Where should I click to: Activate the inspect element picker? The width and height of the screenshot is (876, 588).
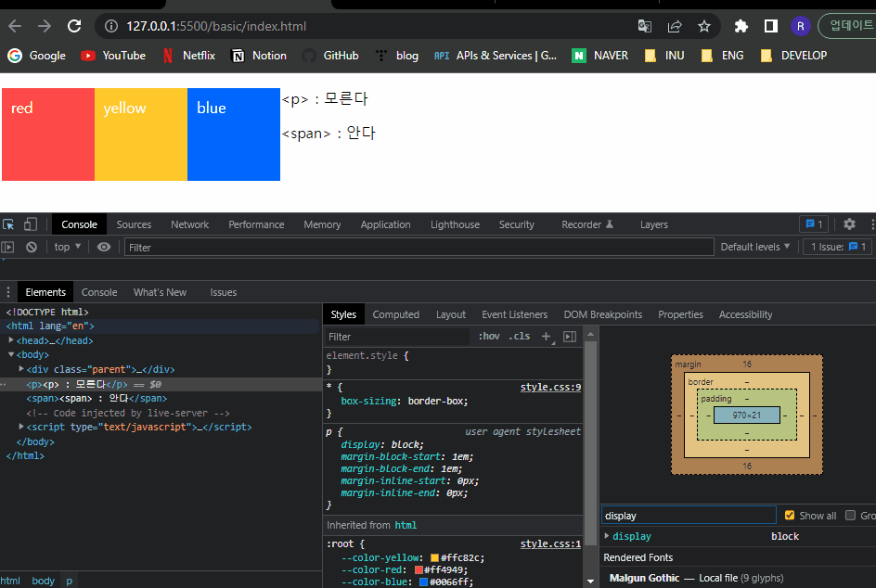pos(8,224)
